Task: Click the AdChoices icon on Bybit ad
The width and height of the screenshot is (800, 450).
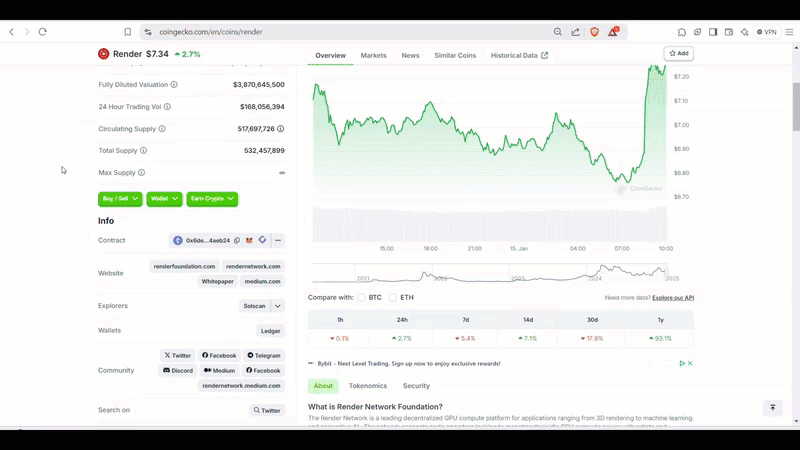Action: point(682,363)
